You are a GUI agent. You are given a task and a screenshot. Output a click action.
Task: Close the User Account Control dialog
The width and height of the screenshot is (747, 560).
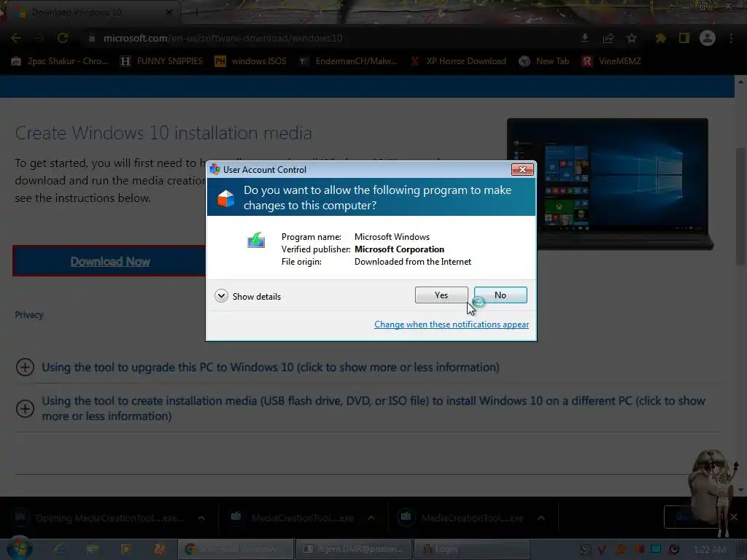tap(522, 169)
